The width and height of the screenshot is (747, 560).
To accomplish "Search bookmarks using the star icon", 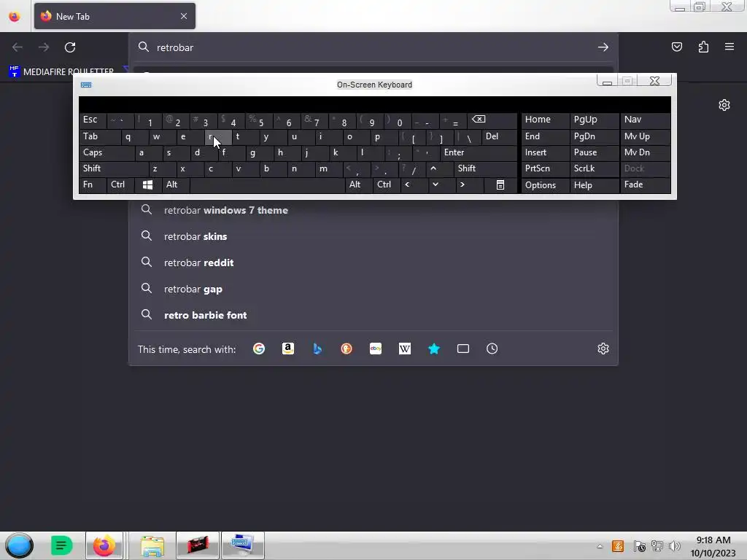I will [x=434, y=349].
